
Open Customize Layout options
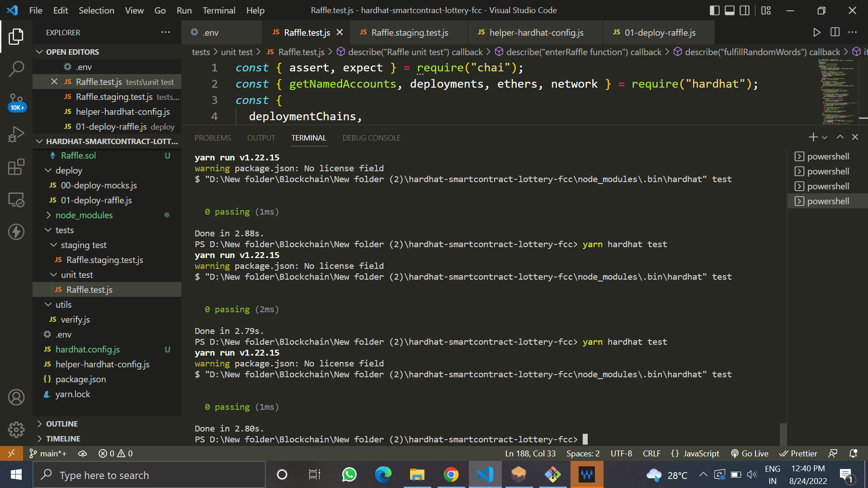click(766, 10)
